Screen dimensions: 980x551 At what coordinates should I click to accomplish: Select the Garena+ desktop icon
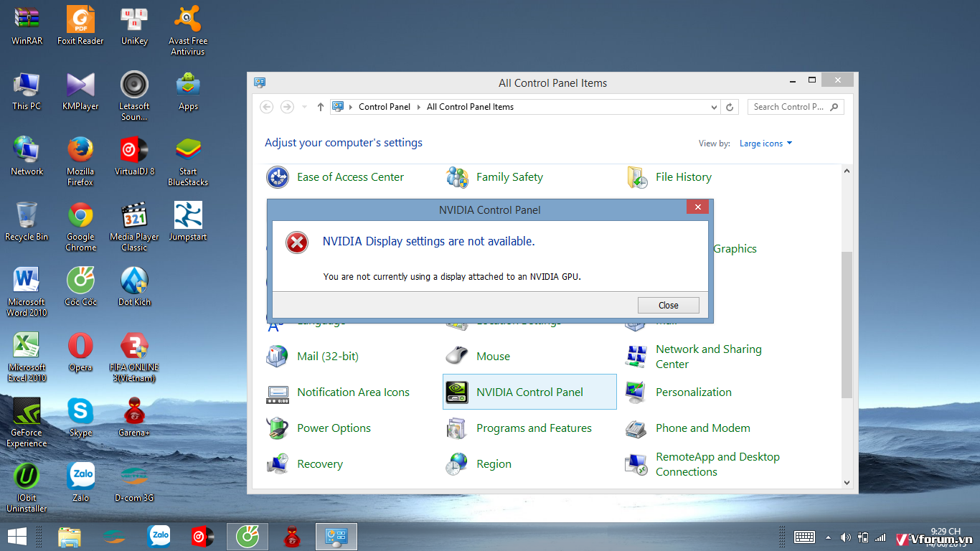point(134,418)
